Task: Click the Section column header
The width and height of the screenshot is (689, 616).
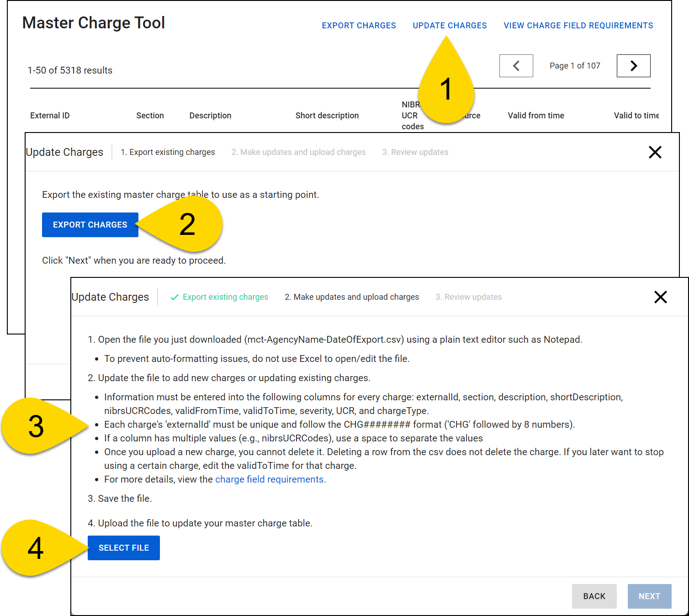Action: click(x=150, y=115)
